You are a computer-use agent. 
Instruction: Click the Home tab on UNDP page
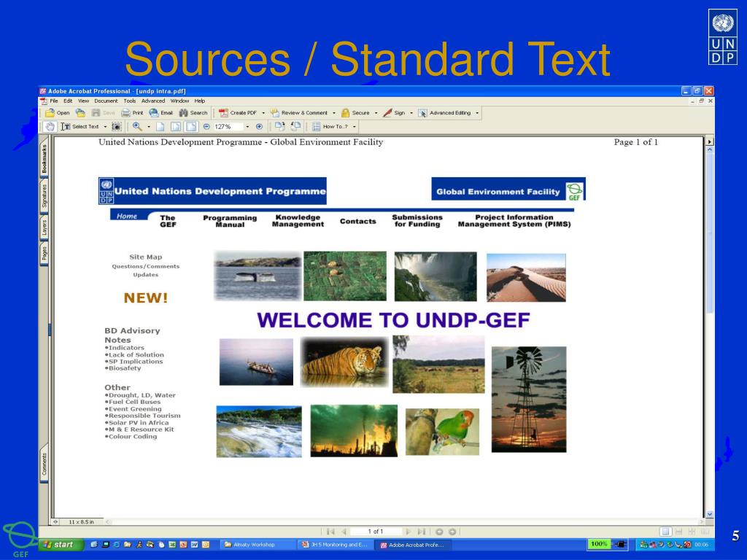[127, 216]
